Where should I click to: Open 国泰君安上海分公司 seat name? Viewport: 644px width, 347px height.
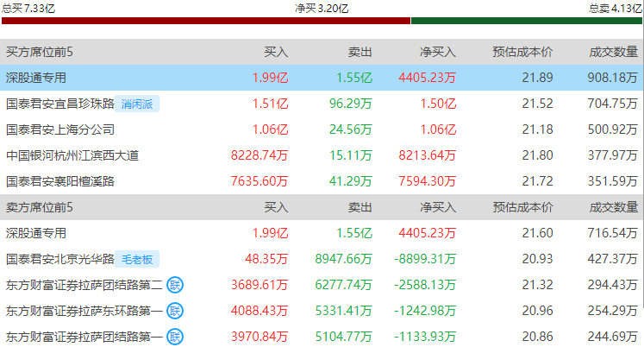pos(60,129)
